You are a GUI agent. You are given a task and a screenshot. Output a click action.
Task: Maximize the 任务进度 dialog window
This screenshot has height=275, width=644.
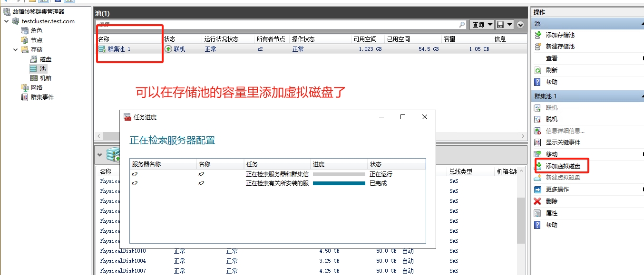(403, 117)
